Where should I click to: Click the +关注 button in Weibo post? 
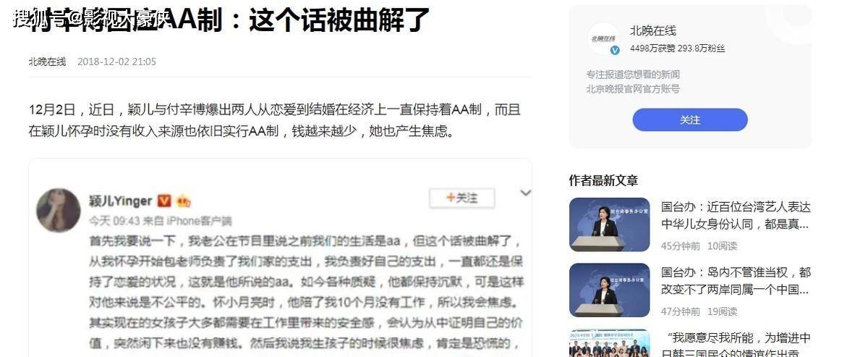461,198
